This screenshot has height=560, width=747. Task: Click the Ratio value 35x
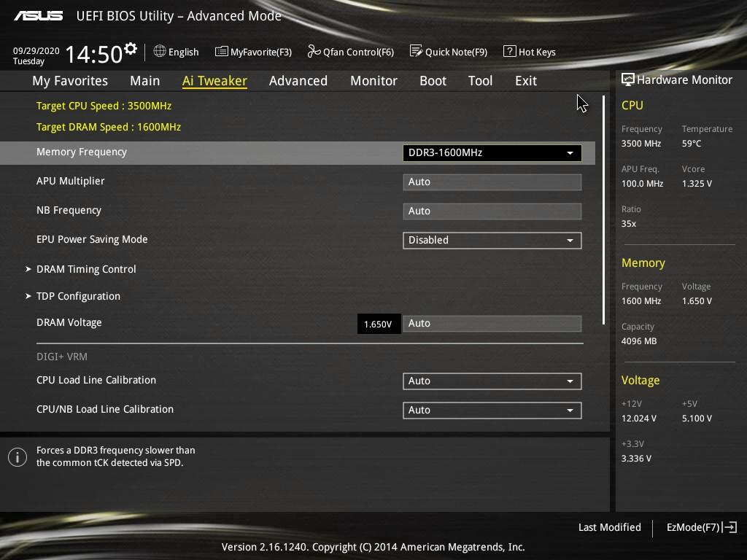click(x=629, y=224)
